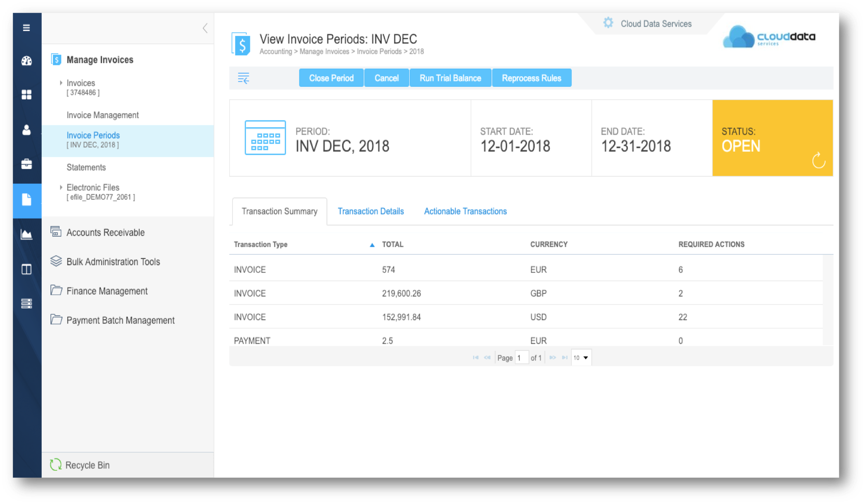Open the dashboard icon in the sidebar

pyautogui.click(x=26, y=61)
